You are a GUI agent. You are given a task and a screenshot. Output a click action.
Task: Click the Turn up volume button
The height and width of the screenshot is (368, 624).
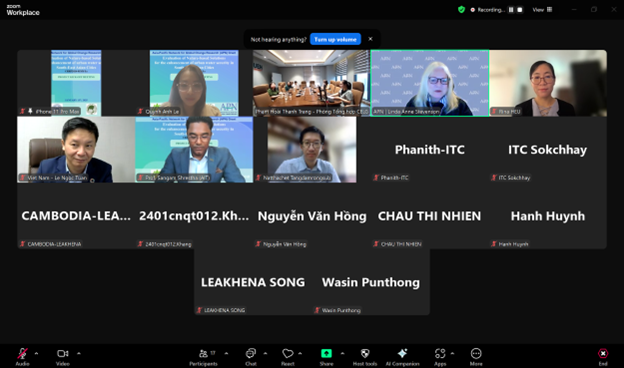click(335, 39)
